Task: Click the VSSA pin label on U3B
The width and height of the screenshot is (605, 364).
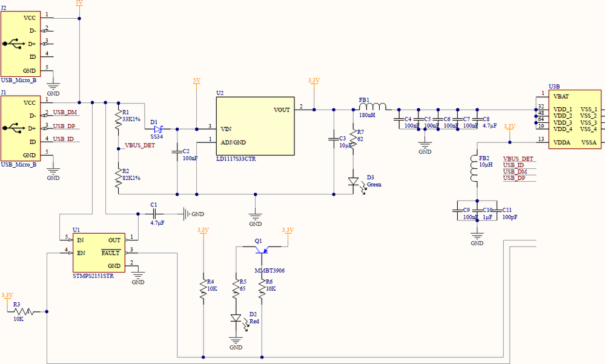Action: click(x=589, y=142)
